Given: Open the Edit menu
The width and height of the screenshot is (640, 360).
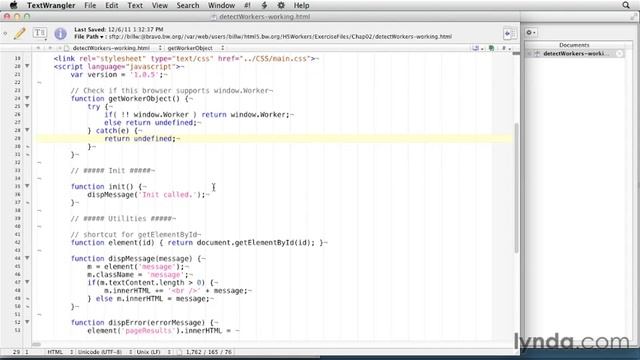Looking at the screenshot, I should pyautogui.click(x=111, y=5).
